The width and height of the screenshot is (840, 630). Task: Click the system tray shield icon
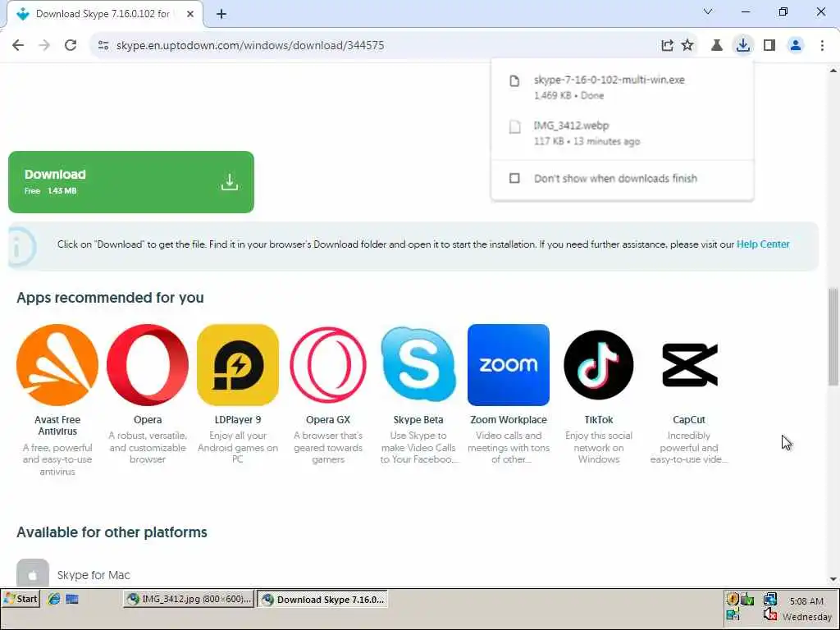(x=733, y=599)
